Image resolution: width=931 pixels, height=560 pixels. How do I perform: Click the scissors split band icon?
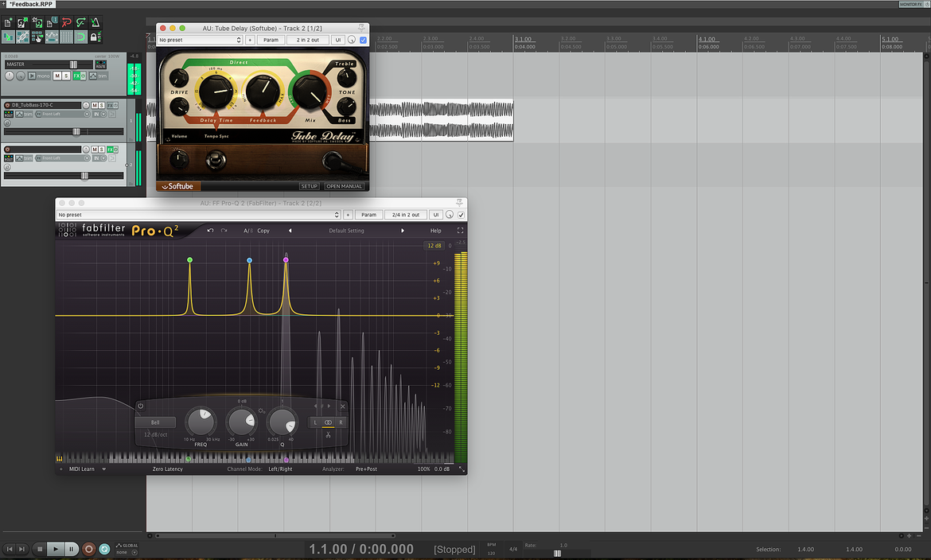328,434
